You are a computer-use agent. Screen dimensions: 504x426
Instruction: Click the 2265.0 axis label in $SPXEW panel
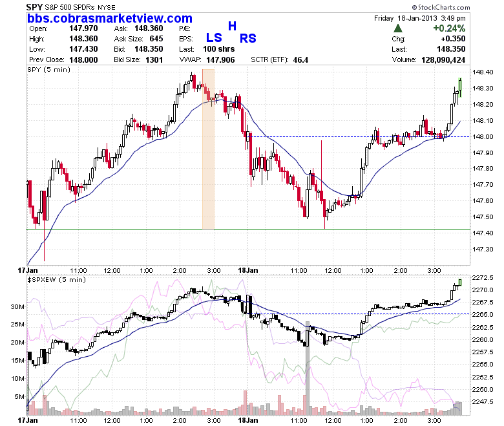(x=483, y=314)
